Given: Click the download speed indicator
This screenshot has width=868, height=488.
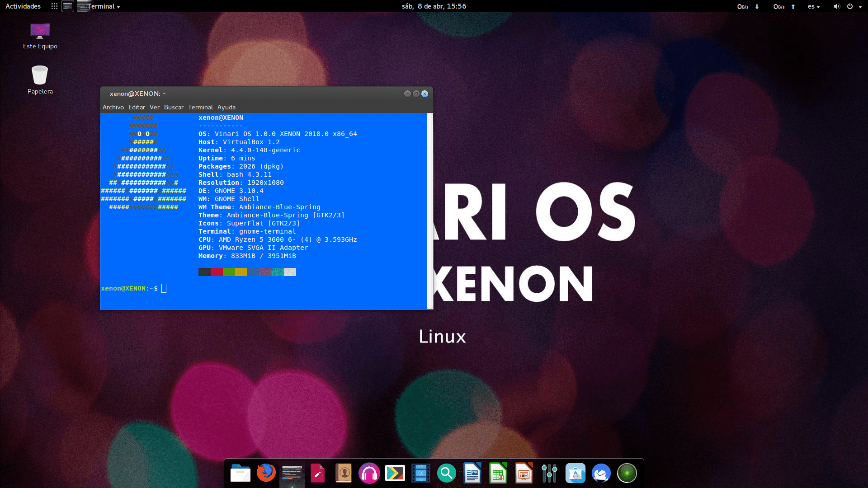Looking at the screenshot, I should pyautogui.click(x=748, y=6).
